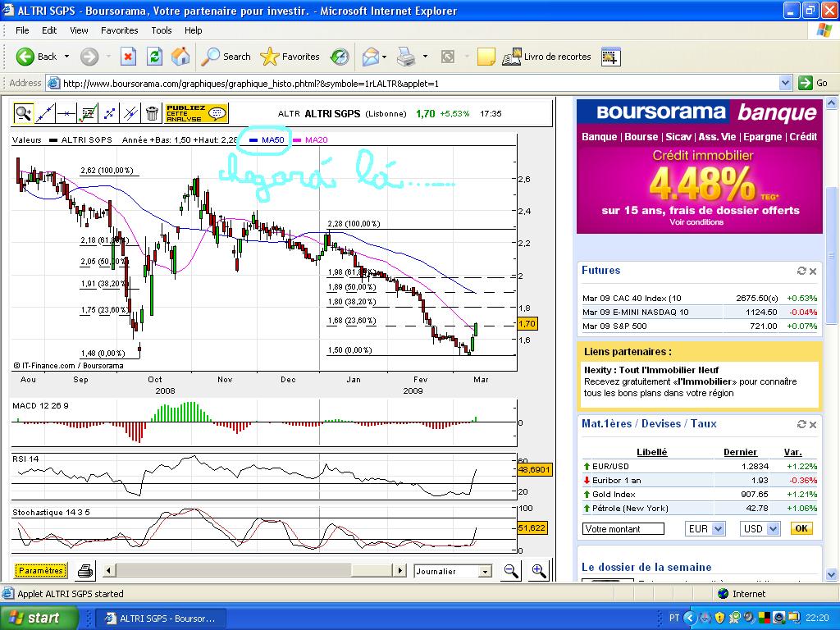Open the Favorites star in the toolbar
This screenshot has height=630, width=840.
click(x=290, y=57)
